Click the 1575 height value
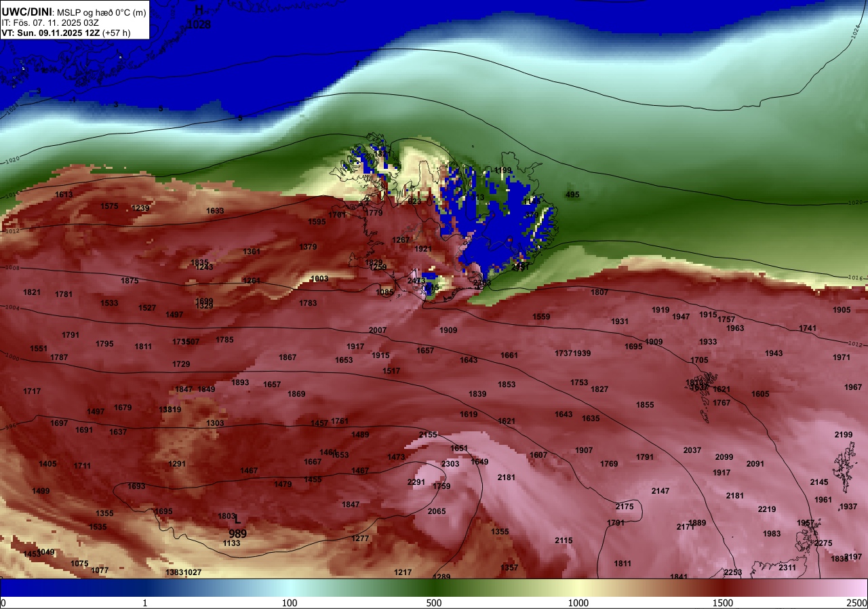 109,206
